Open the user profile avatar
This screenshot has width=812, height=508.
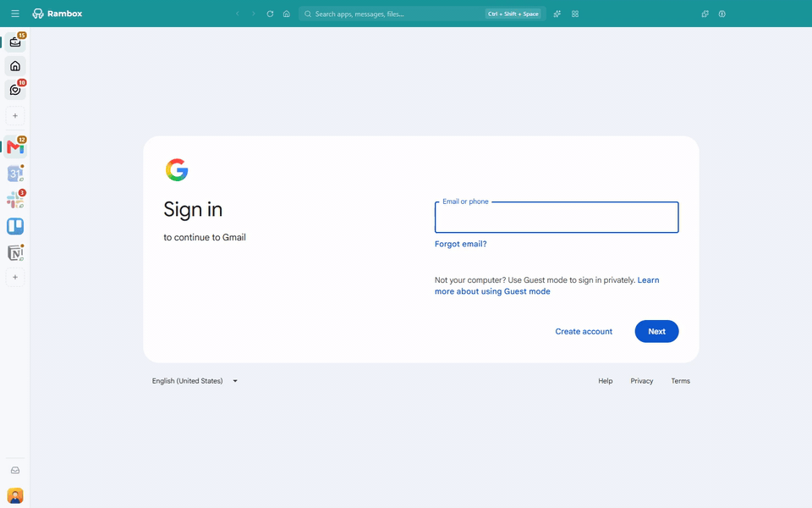(x=15, y=495)
